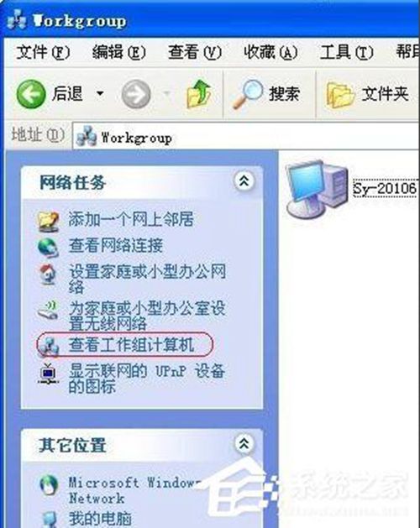Go up one folder level icon
Image resolution: width=420 pixels, height=528 pixels.
point(199,94)
